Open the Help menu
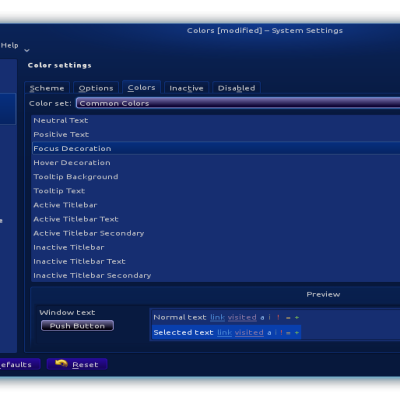The height and width of the screenshot is (400, 400). pyautogui.click(x=9, y=45)
